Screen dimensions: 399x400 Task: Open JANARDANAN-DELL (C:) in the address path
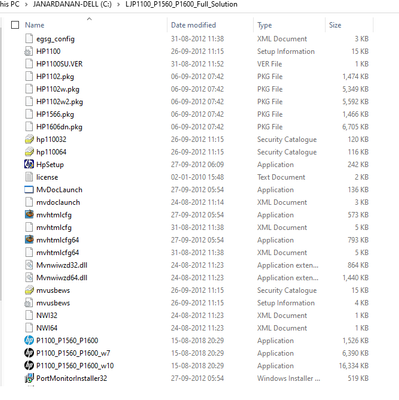pyautogui.click(x=72, y=4)
